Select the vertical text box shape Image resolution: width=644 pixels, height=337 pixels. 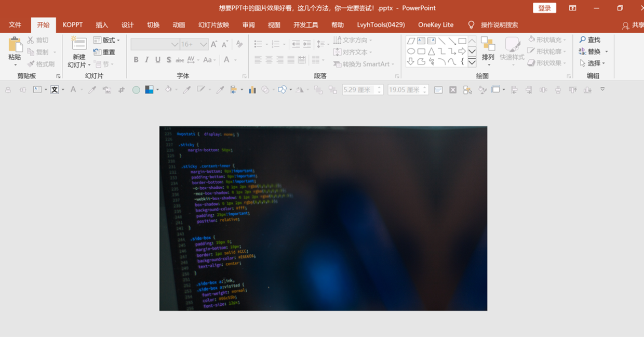(431, 41)
